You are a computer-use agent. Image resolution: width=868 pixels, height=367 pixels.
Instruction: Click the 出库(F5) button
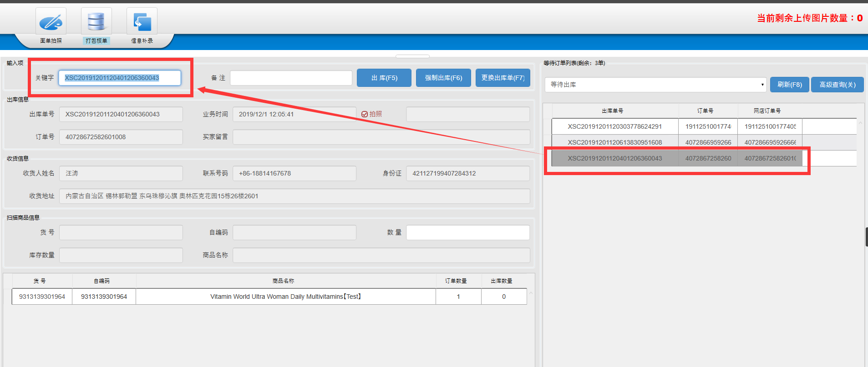[x=384, y=78]
